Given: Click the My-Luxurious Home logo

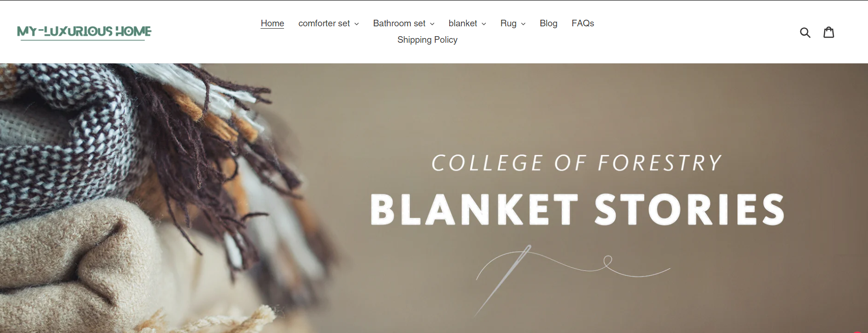Looking at the screenshot, I should tap(84, 32).
